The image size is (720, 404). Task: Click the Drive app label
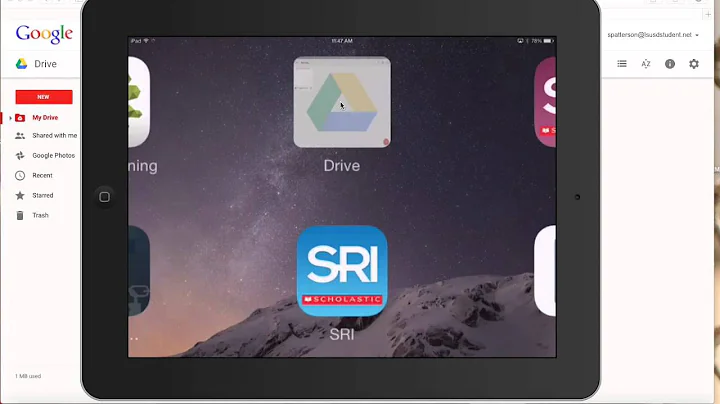click(x=342, y=165)
